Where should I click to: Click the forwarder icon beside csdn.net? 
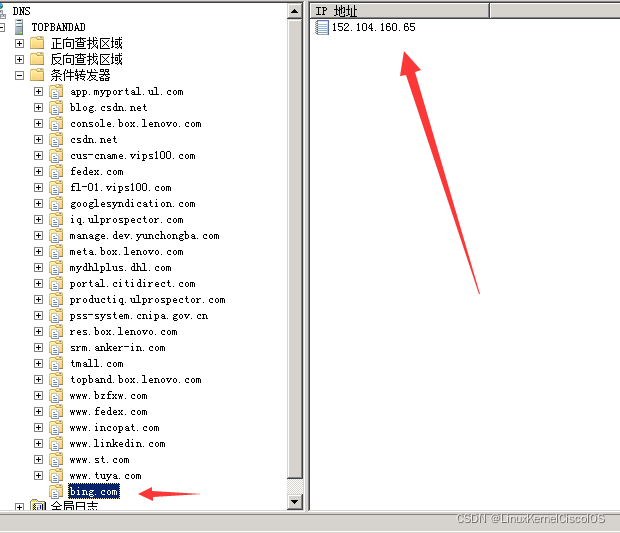coord(56,140)
